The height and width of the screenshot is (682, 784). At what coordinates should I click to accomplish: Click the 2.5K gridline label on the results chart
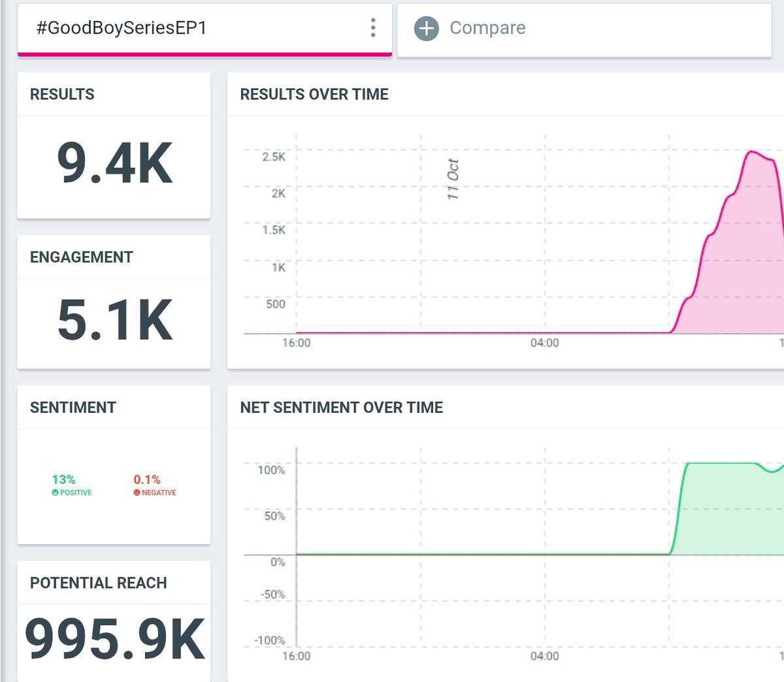click(274, 157)
